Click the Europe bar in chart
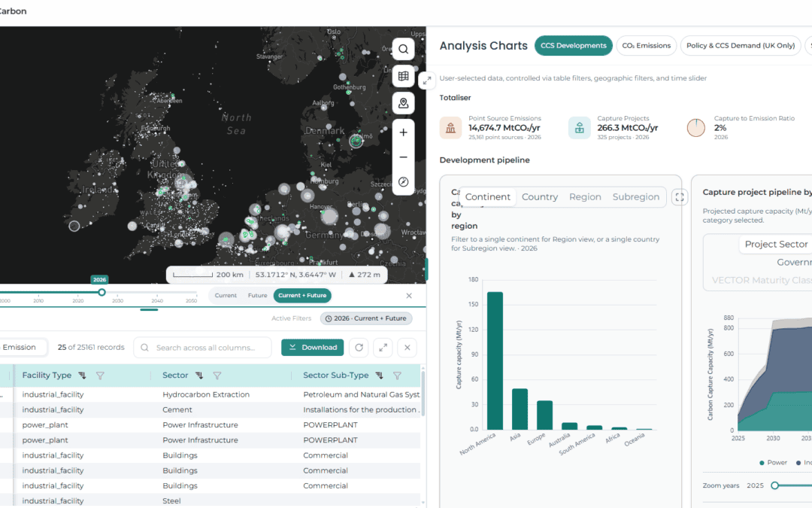This screenshot has height=508, width=812. 545,415
